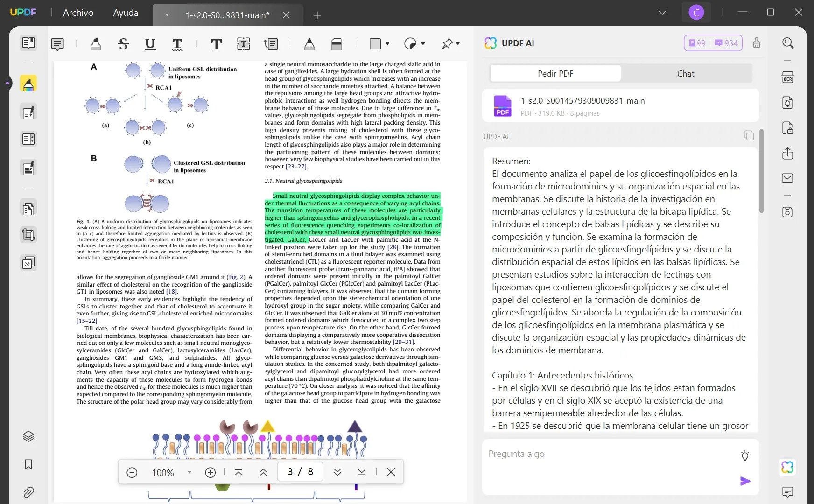Select the Comment highlighter mode in sidebar

(x=28, y=84)
